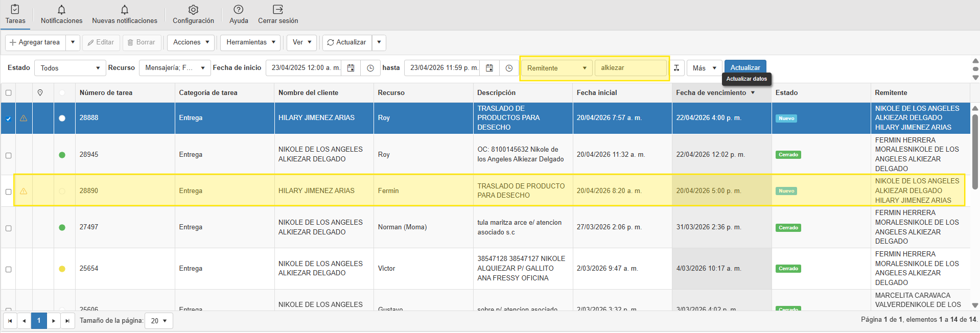Click the blue Actualizar filter button
Viewport: 980px width, 333px height.
(745, 67)
